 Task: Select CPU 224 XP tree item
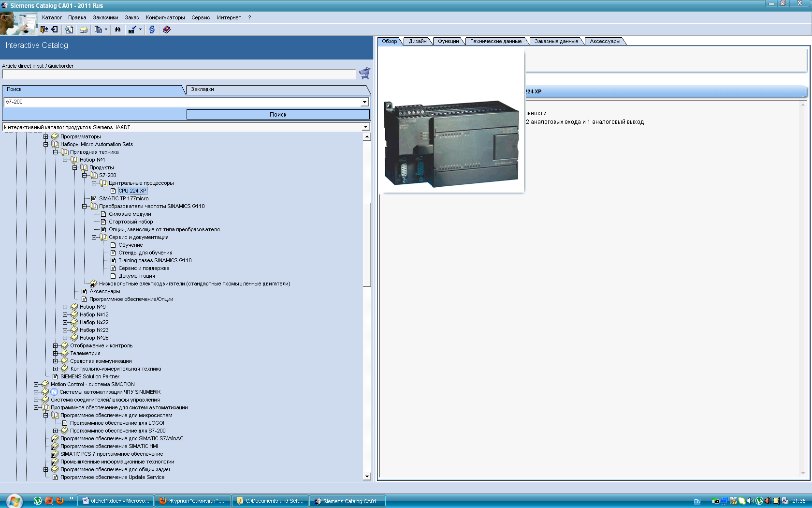click(x=132, y=191)
